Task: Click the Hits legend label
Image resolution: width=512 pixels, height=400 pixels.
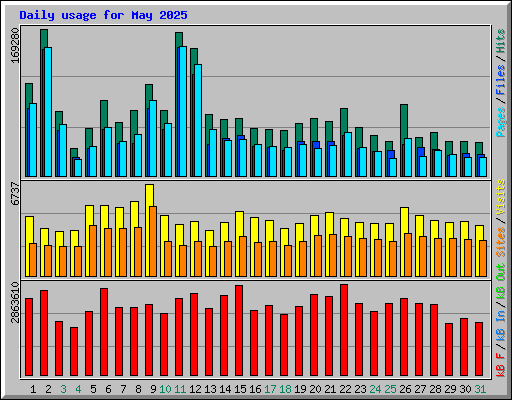Action: (x=500, y=41)
